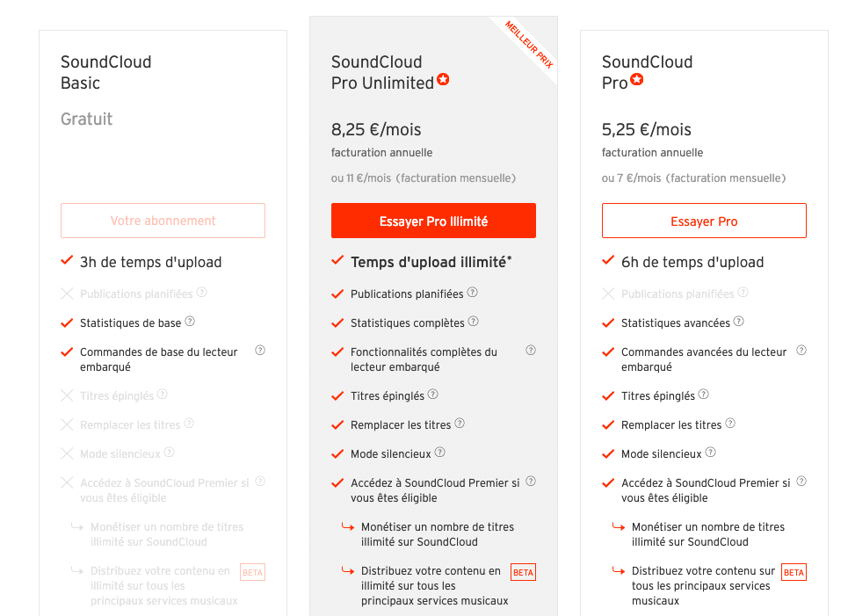The height and width of the screenshot is (616, 848).
Task: Open help icon beside Statistiques complètes
Action: [x=474, y=322]
